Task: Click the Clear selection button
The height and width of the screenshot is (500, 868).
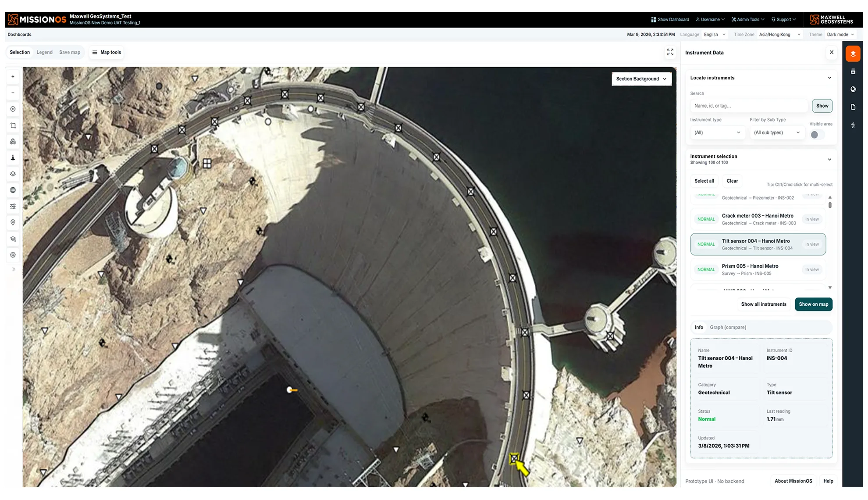Action: 732,181
